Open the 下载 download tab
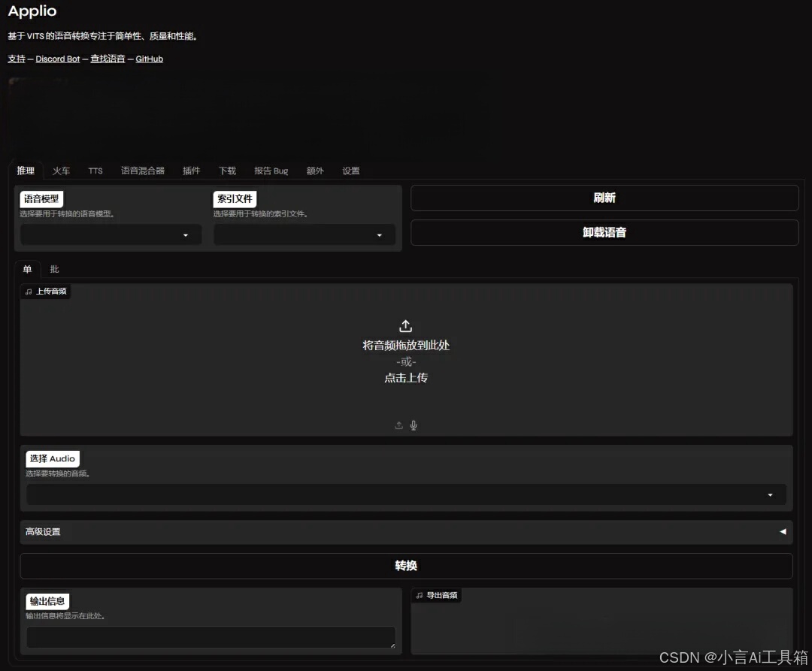The image size is (812, 671). point(227,171)
